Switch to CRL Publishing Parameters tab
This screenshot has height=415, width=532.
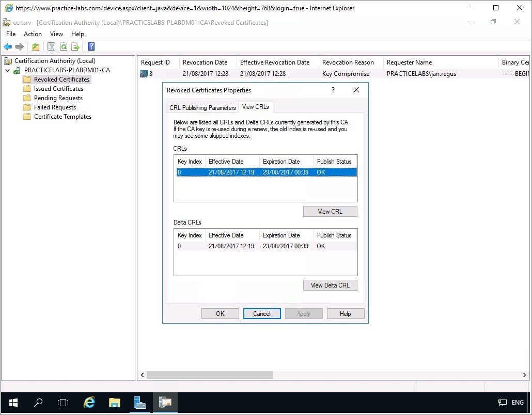pyautogui.click(x=202, y=107)
